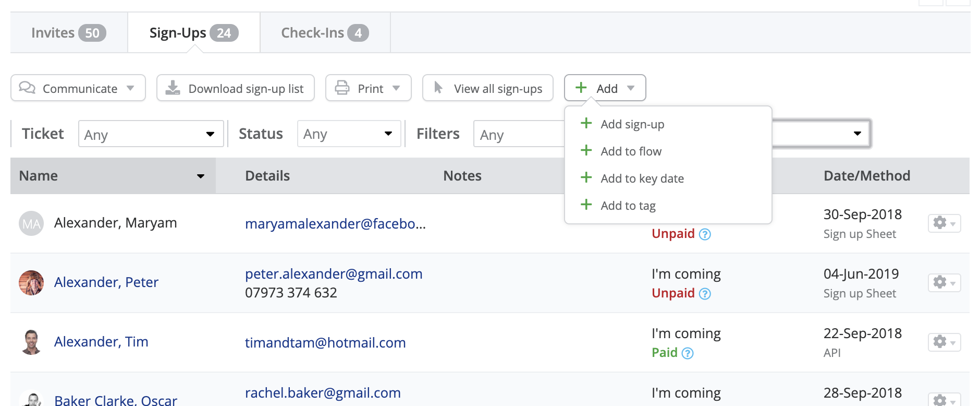Screen dimensions: 980x406
Task: Open Baker Clarke, Oscar profile link
Action: click(116, 400)
